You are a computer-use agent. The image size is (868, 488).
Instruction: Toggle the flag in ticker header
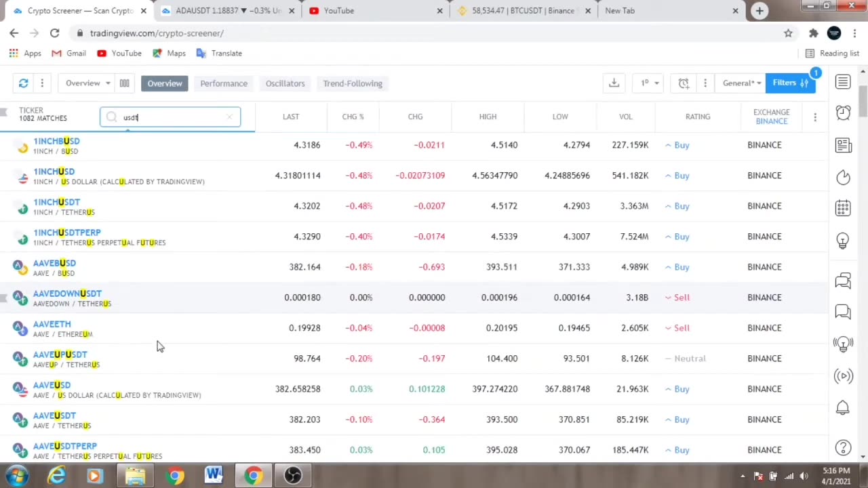[x=5, y=113]
